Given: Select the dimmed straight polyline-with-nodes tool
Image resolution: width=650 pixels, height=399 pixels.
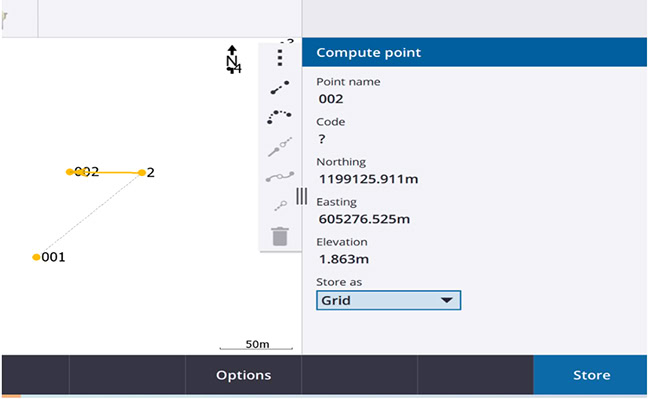Looking at the screenshot, I should tap(280, 147).
